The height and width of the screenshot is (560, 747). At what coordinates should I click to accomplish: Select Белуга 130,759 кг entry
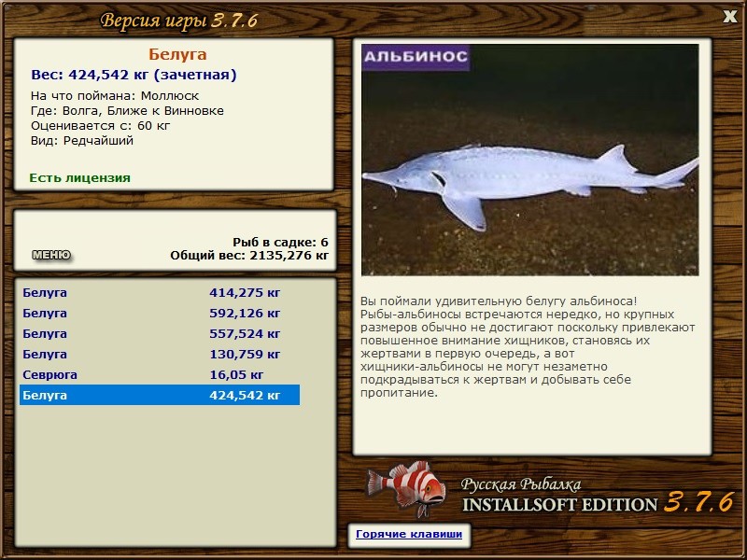(x=160, y=354)
